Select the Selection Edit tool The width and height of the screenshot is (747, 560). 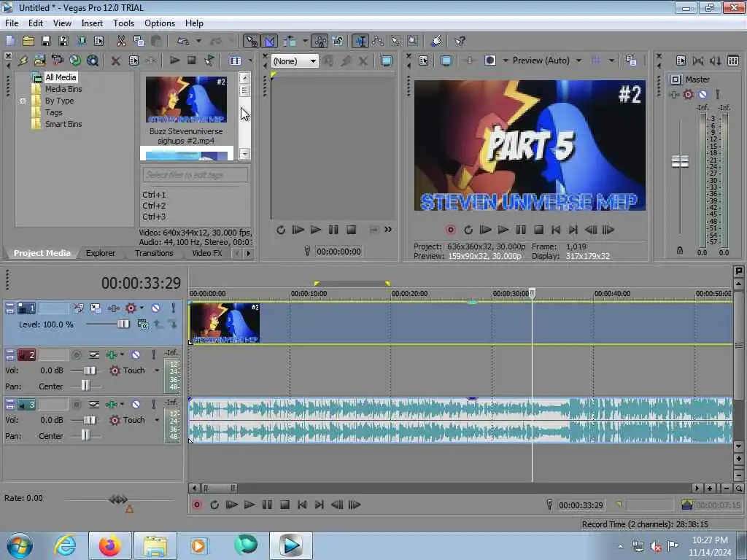pos(395,41)
